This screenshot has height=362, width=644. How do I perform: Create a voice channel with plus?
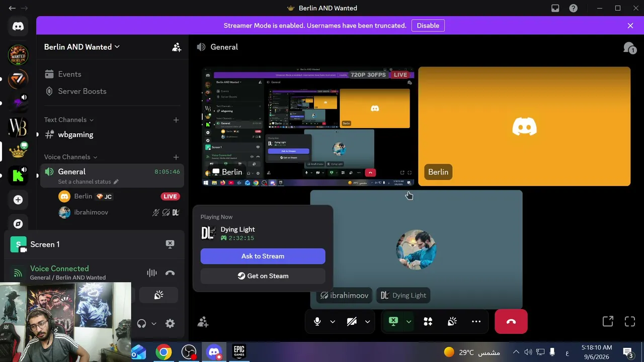click(176, 157)
